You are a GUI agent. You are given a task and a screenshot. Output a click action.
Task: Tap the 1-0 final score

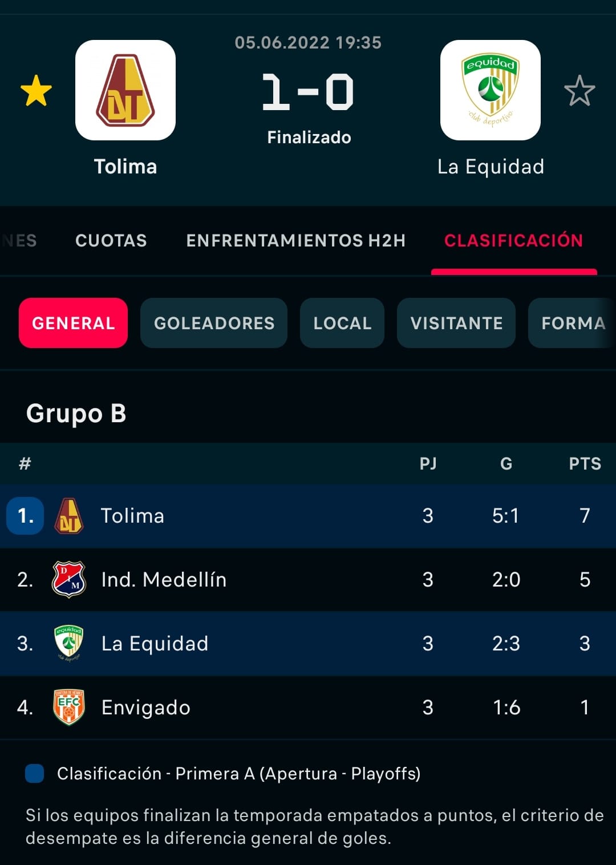click(308, 92)
